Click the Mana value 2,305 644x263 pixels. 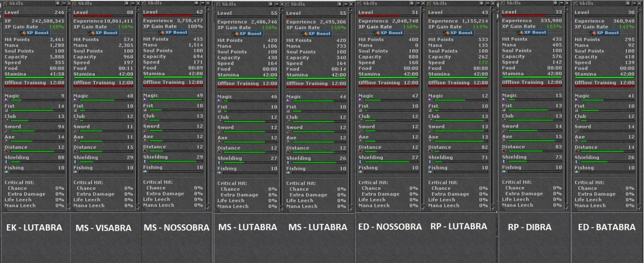point(126,45)
